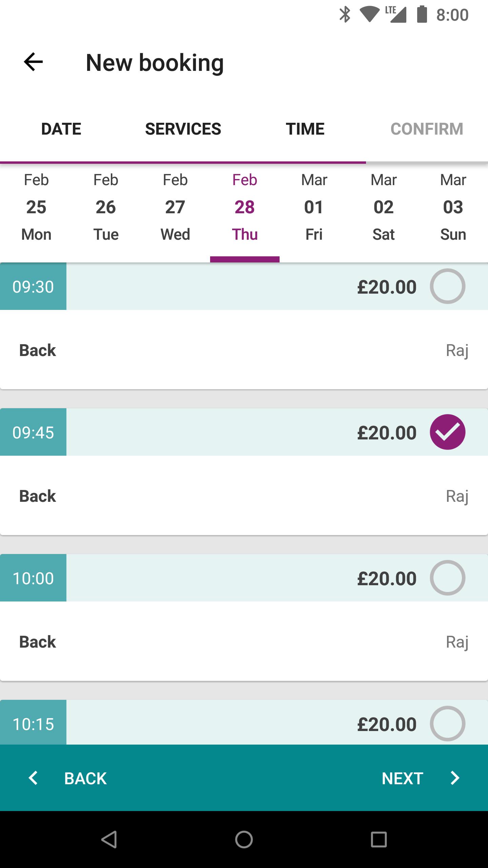This screenshot has width=488, height=868.
Task: Go to the CONFIRM step tab
Action: coord(427,129)
